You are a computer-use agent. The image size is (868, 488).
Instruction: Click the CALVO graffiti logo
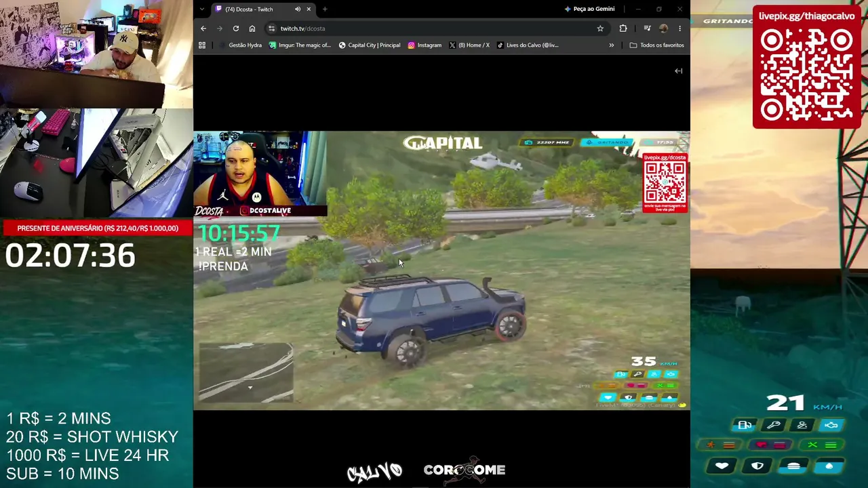coord(374,472)
